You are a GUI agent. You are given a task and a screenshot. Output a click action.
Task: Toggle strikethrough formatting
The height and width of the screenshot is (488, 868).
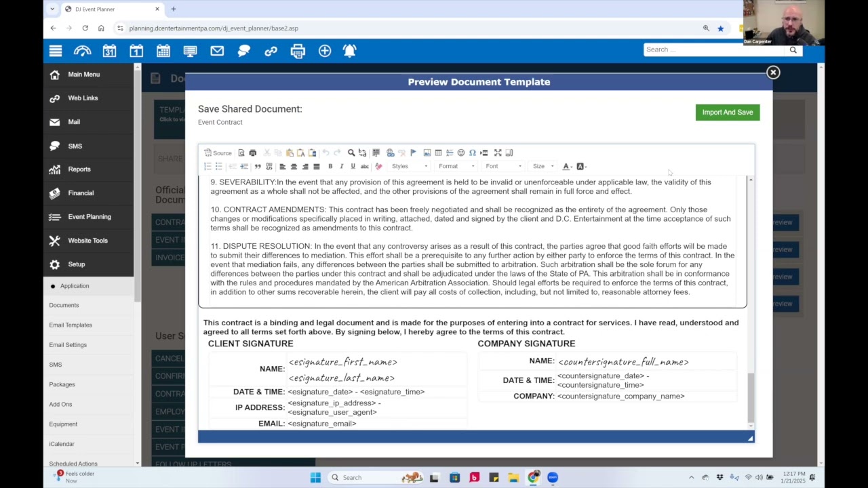365,167
